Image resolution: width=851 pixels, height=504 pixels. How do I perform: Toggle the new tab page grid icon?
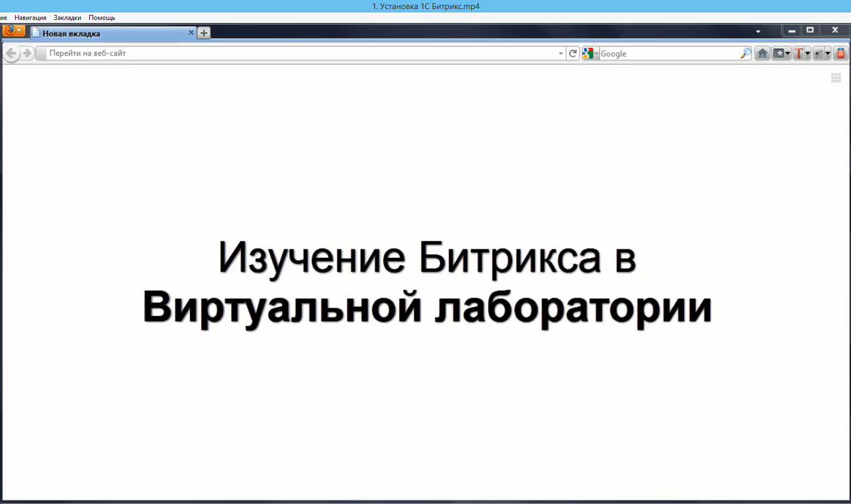(836, 78)
